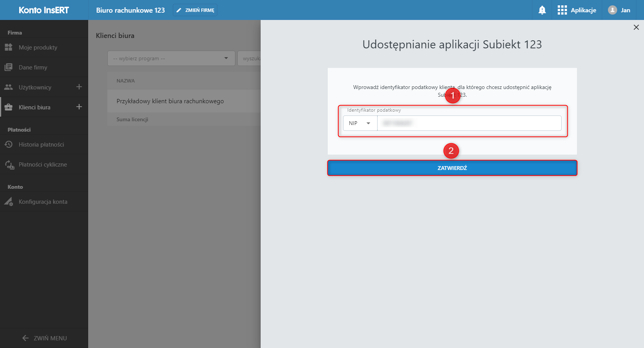Click the Moje produkty sidebar icon

pyautogui.click(x=8, y=48)
